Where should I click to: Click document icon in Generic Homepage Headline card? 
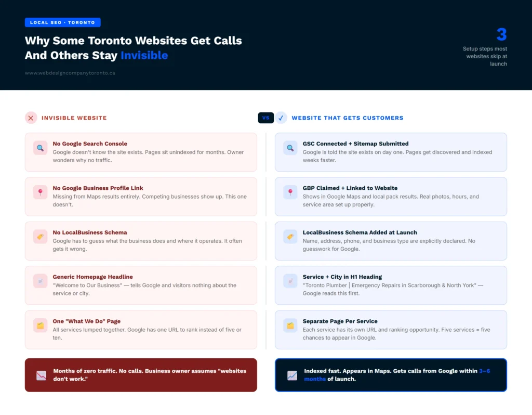(x=41, y=281)
